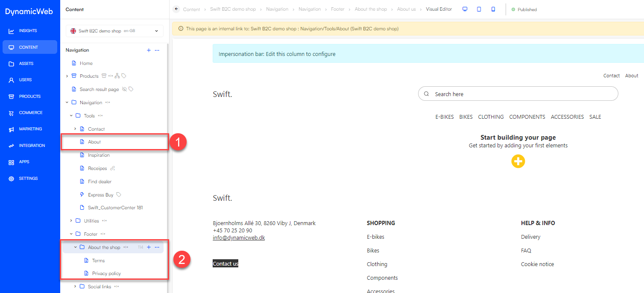The image size is (644, 293).
Task: Open the Commerce sidebar section
Action: 30,113
